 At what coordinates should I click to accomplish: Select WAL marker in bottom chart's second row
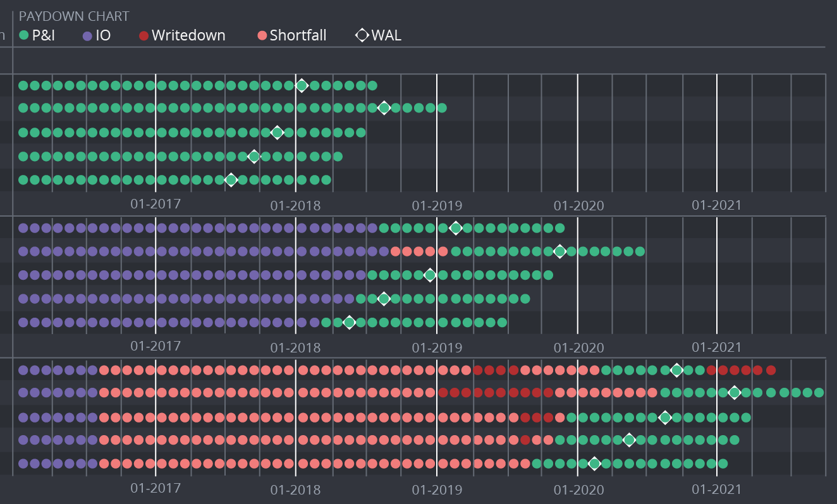[734, 393]
